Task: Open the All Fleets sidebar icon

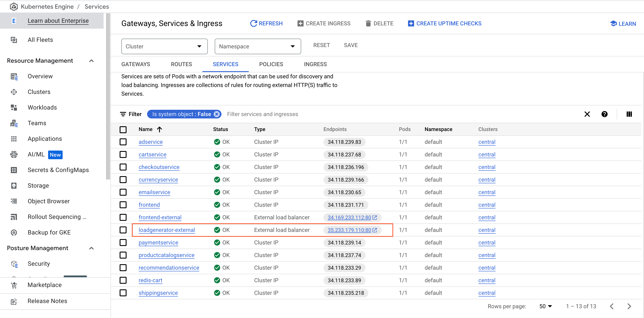Action: point(14,40)
